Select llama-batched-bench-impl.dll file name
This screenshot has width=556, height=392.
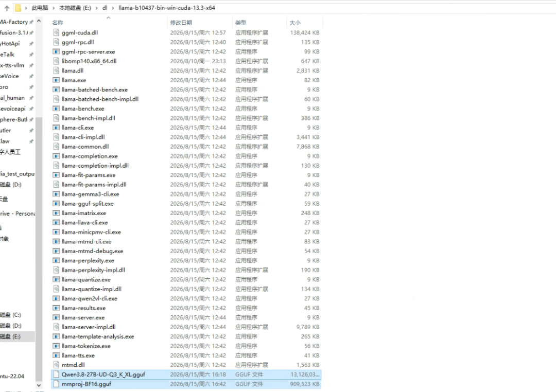(100, 99)
